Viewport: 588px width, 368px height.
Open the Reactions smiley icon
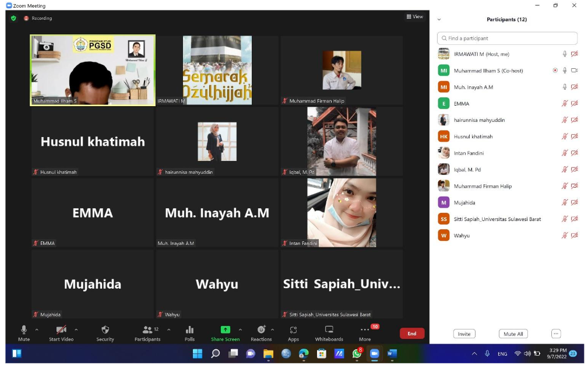[262, 330]
